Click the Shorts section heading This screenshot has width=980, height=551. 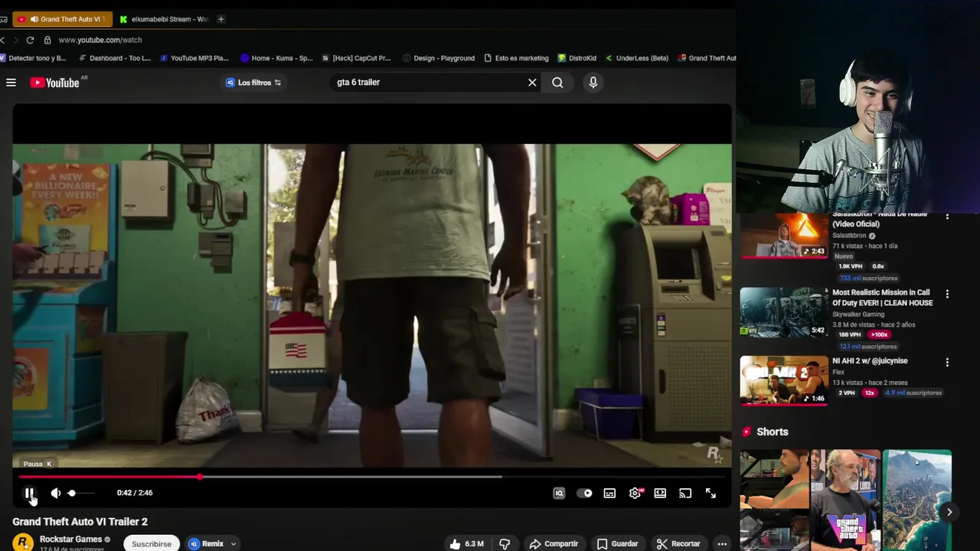[x=772, y=432]
